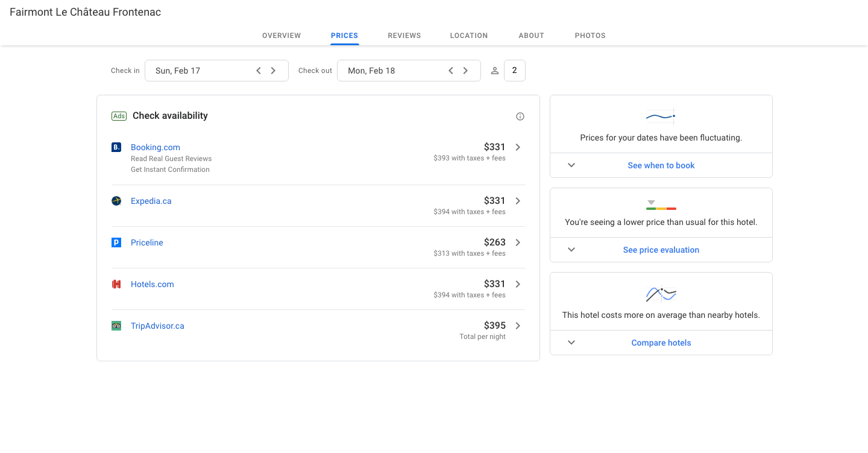
Task: Click the Expedia.ca logo icon
Action: [x=116, y=201]
